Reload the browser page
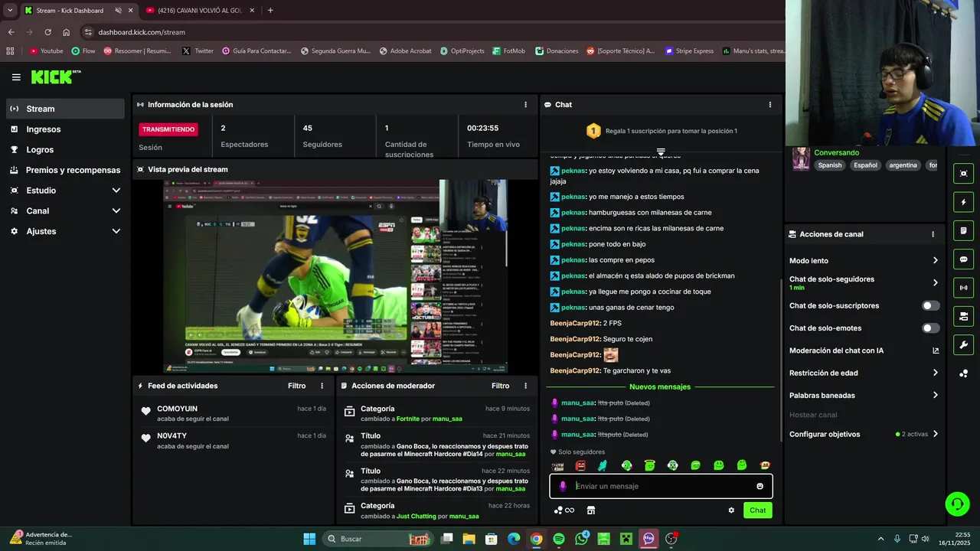Image resolution: width=980 pixels, height=551 pixels. click(x=47, y=32)
